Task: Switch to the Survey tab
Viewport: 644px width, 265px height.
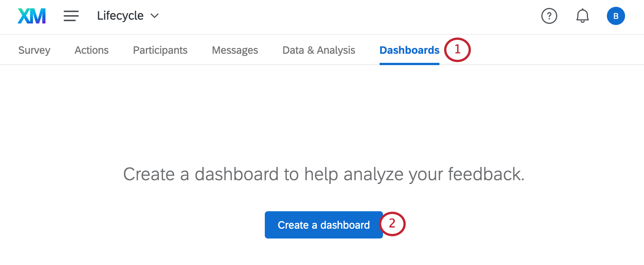Action: click(34, 50)
